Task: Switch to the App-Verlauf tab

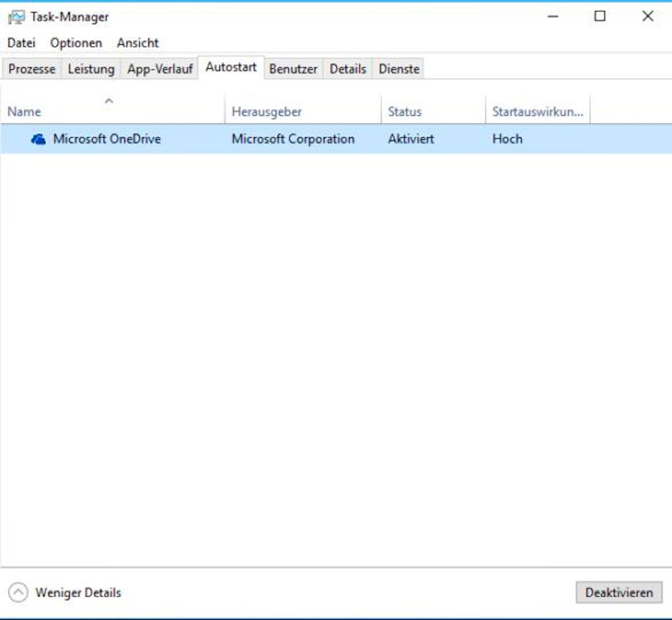Action: pos(160,69)
